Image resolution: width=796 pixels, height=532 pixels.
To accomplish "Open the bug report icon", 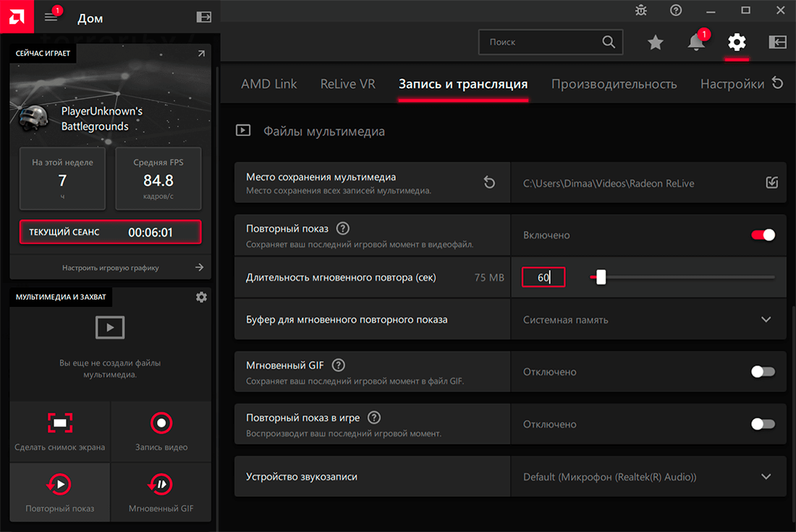I will pos(641,10).
